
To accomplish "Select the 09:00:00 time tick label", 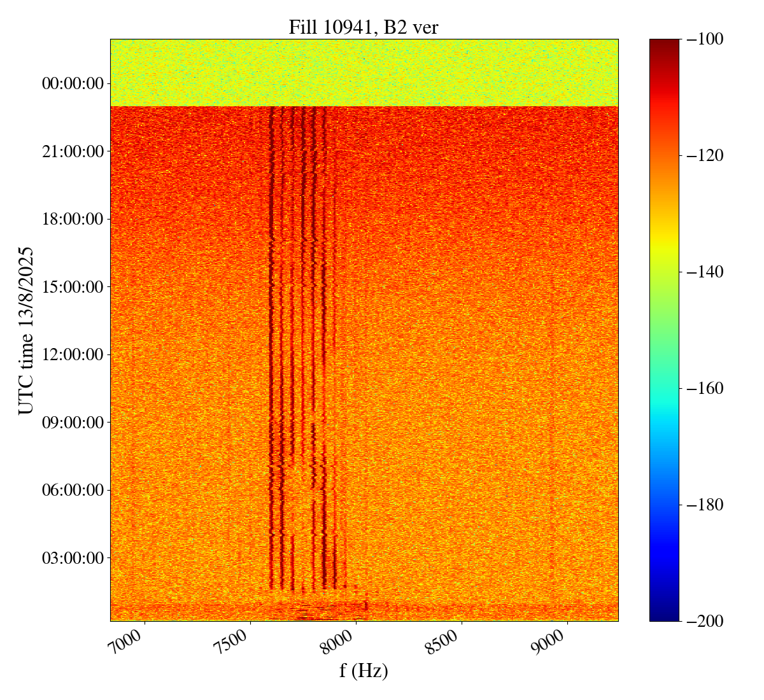I will pyautogui.click(x=72, y=422).
